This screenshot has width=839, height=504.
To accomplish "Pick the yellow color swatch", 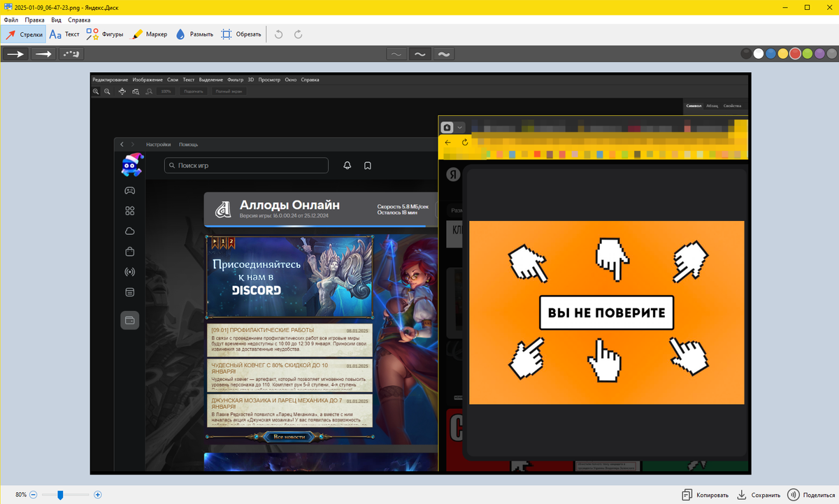I will coord(783,54).
